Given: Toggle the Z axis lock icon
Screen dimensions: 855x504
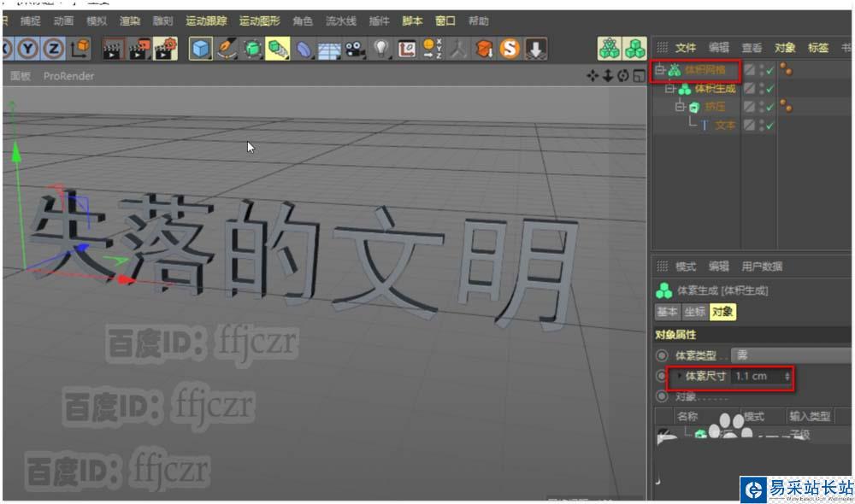Looking at the screenshot, I should tap(53, 49).
